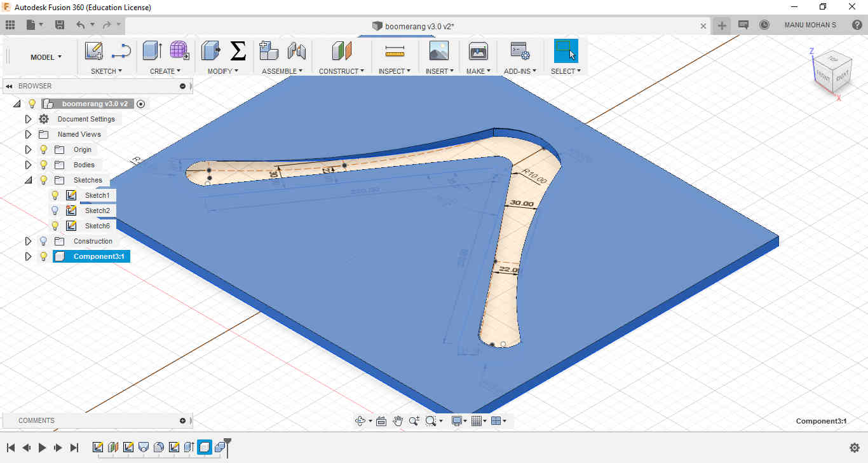Click the Orbit navigation icon

coord(361,420)
